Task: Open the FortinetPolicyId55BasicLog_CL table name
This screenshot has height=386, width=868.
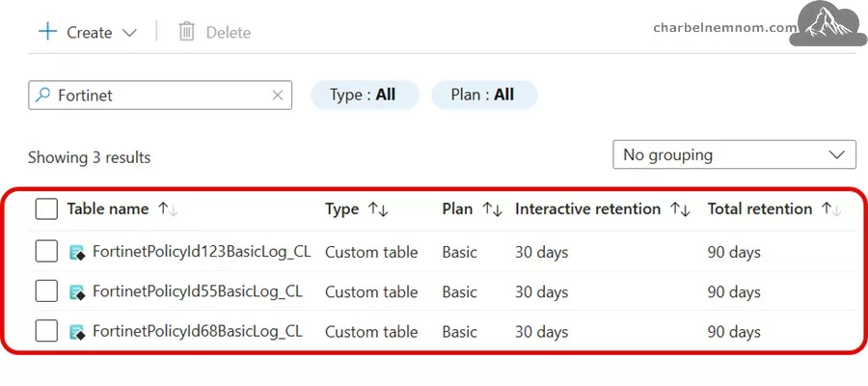Action: pos(198,291)
